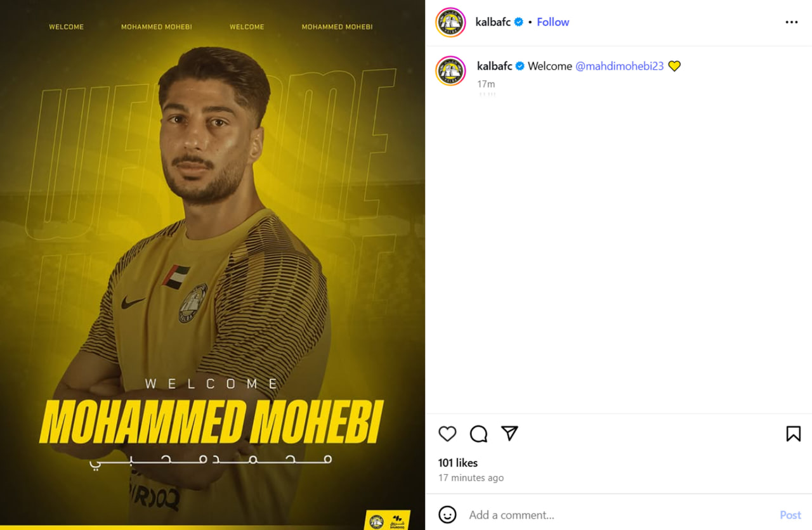Click the kalbafc avatar beside the caption

coord(451,70)
